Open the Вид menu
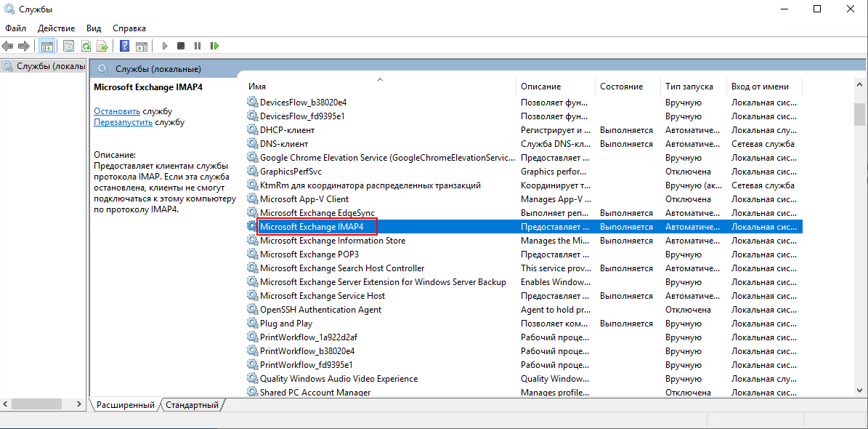Viewport: 868px width, 429px height. (93, 28)
